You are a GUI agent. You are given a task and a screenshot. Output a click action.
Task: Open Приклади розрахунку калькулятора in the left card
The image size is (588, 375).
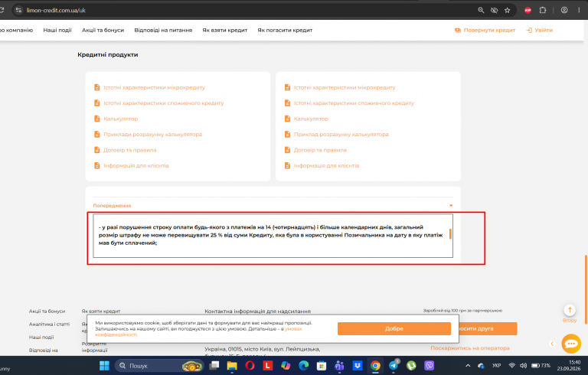152,134
